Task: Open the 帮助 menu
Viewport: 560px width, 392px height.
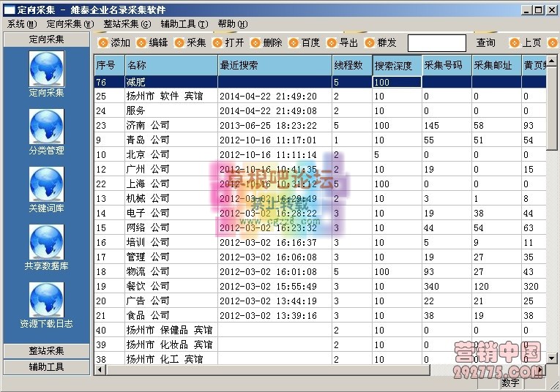Action: (233, 24)
